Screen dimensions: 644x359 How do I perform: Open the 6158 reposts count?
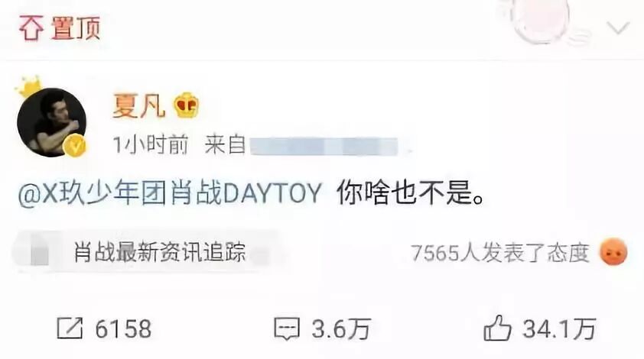(x=123, y=329)
